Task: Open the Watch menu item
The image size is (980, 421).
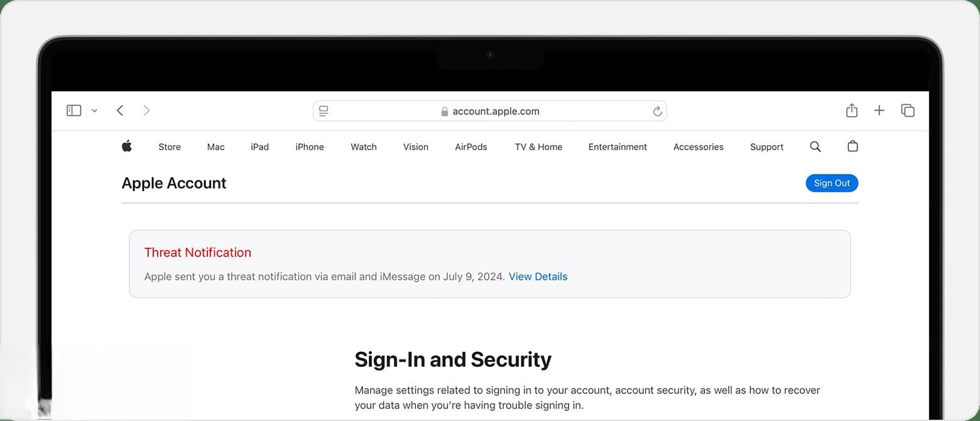Action: pos(364,147)
